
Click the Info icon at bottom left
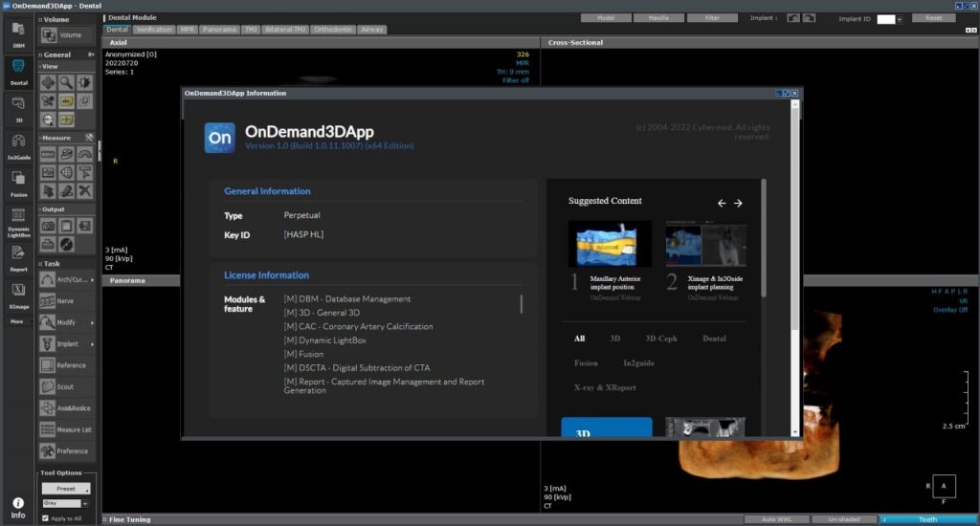click(18, 507)
